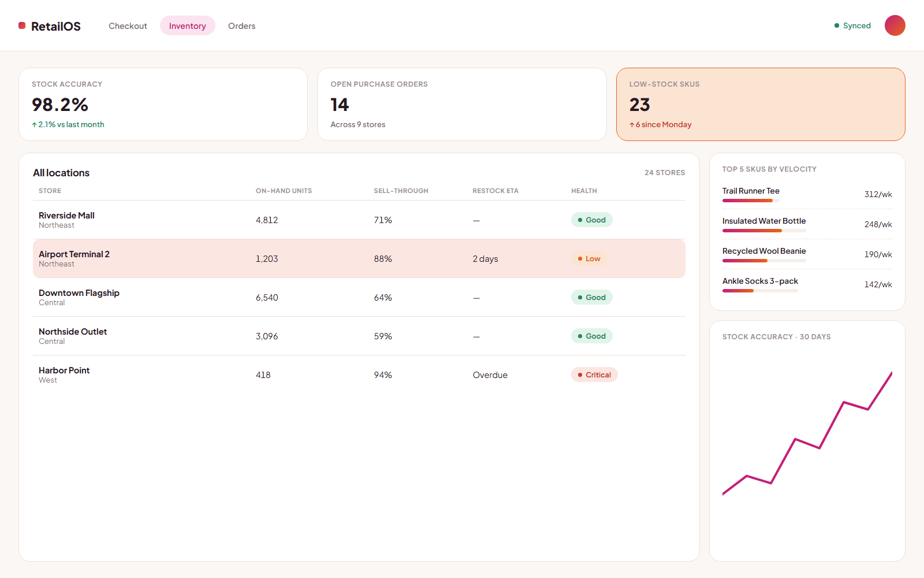
Task: Click the 94% sell-through value
Action: [383, 375]
